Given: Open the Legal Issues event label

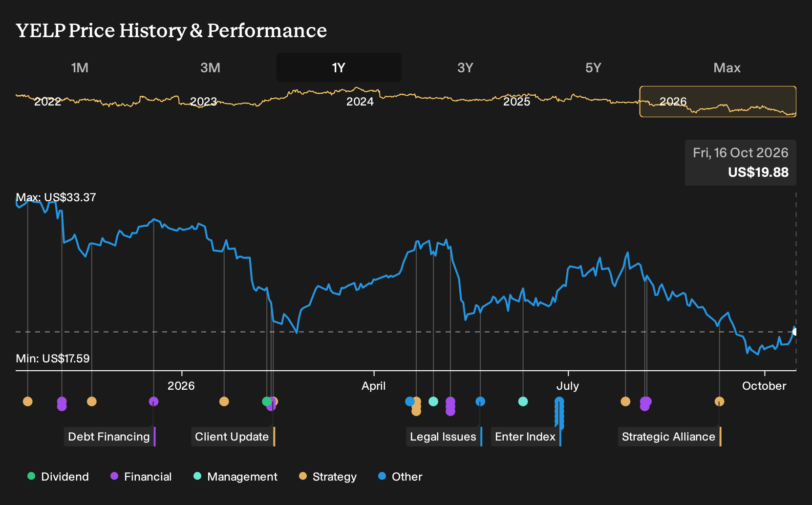Looking at the screenshot, I should 444,437.
